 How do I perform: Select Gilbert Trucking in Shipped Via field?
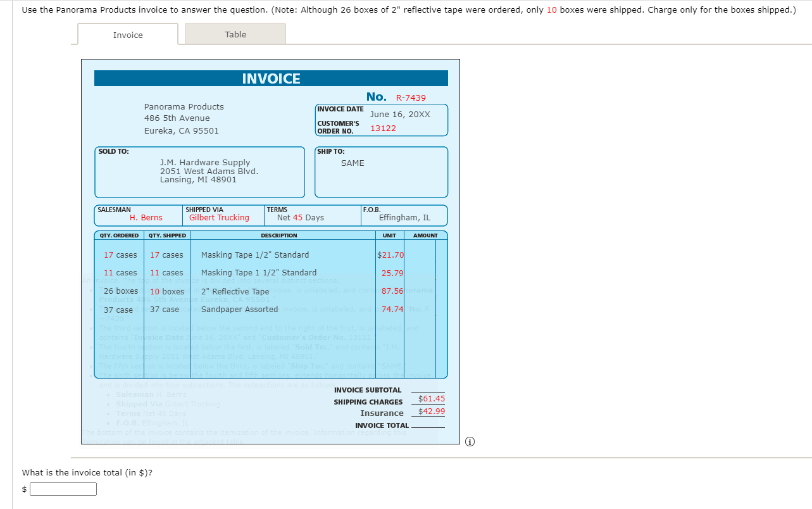221,218
